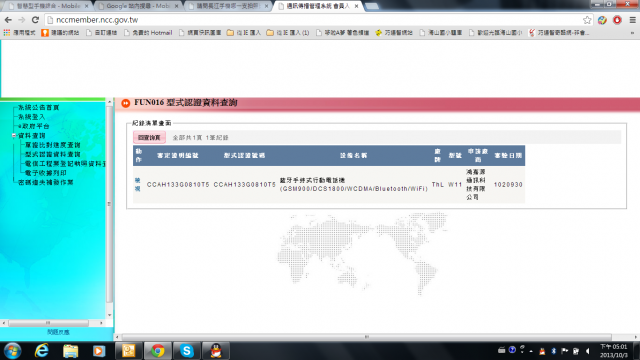The width and height of the screenshot is (640, 360).
Task: Click the volume speaker icon in tray
Action: pyautogui.click(x=588, y=351)
